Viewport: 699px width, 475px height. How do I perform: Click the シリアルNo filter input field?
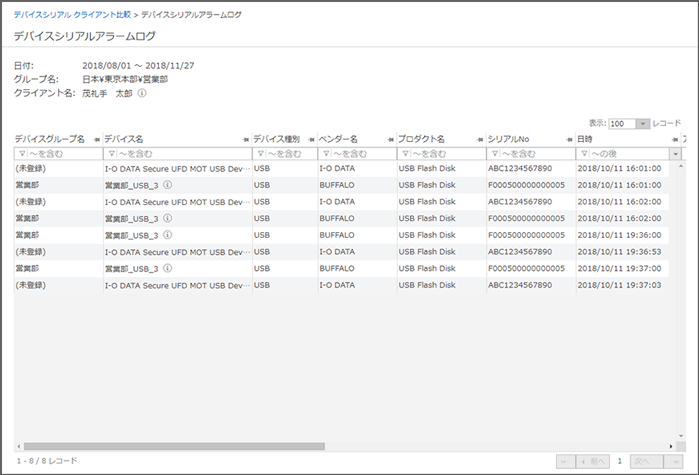[x=536, y=154]
